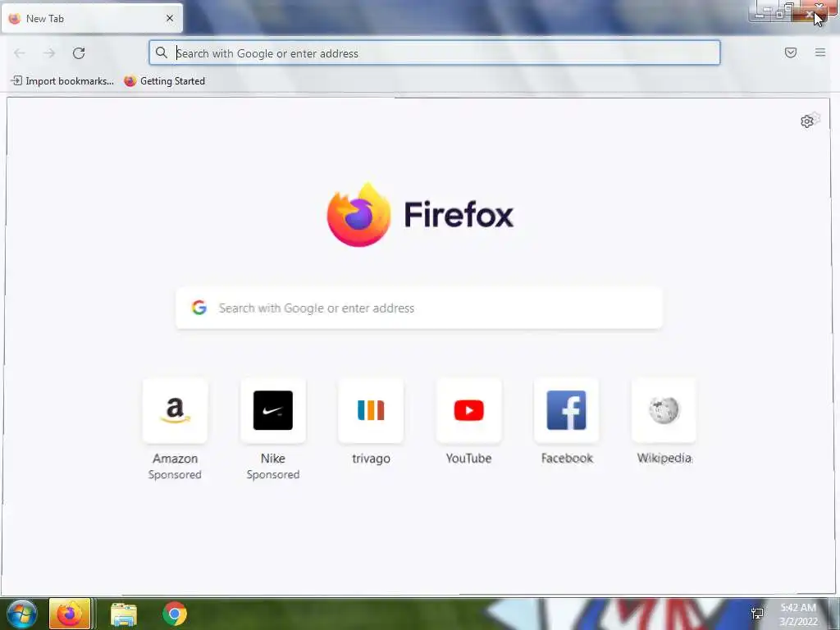Open the new tab personalize gear
This screenshot has height=630, width=840.
(807, 121)
